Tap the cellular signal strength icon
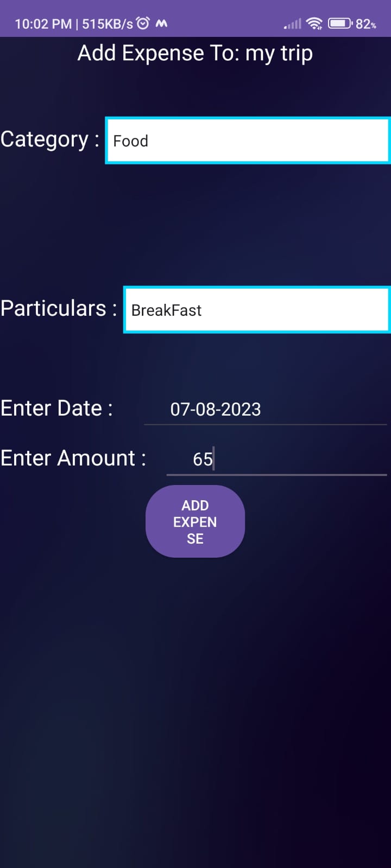Image resolution: width=391 pixels, height=868 pixels. point(292,23)
